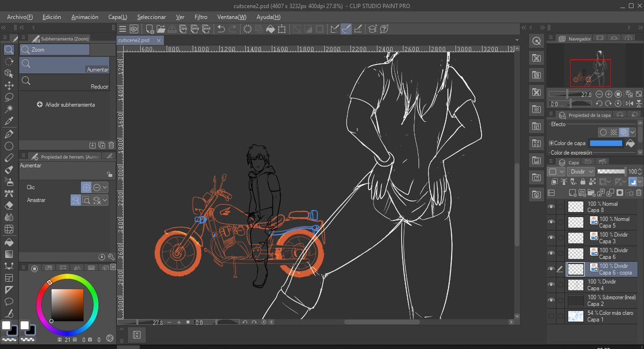The height and width of the screenshot is (349, 644).
Task: Click the Open file folder icon
Action: click(160, 29)
